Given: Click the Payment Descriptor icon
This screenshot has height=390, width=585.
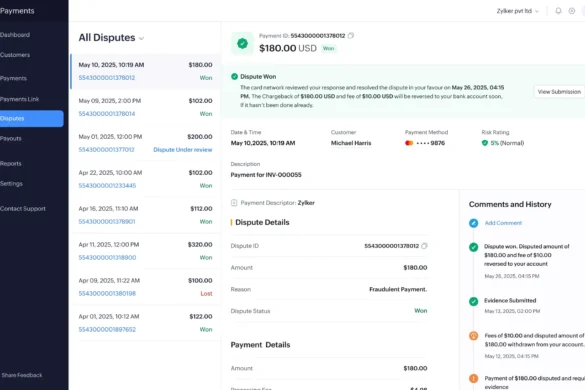Looking at the screenshot, I should click(x=234, y=203).
